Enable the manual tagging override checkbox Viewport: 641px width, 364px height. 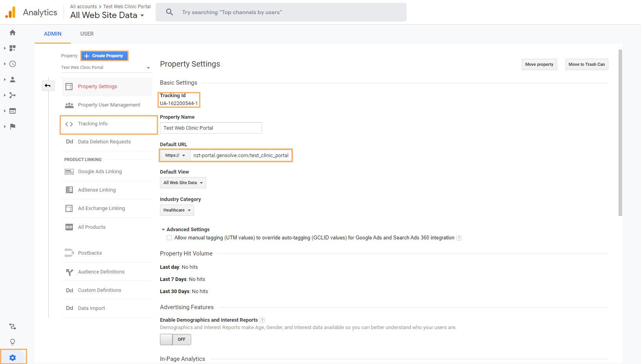coord(169,238)
